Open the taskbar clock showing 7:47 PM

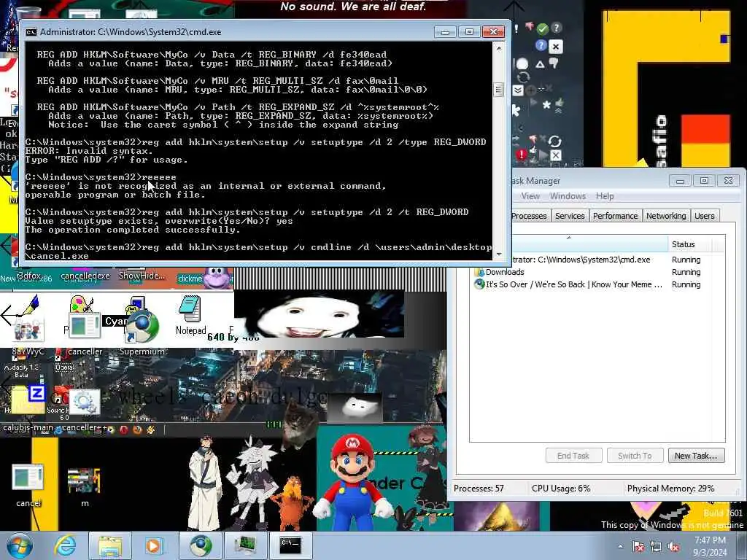710,546
